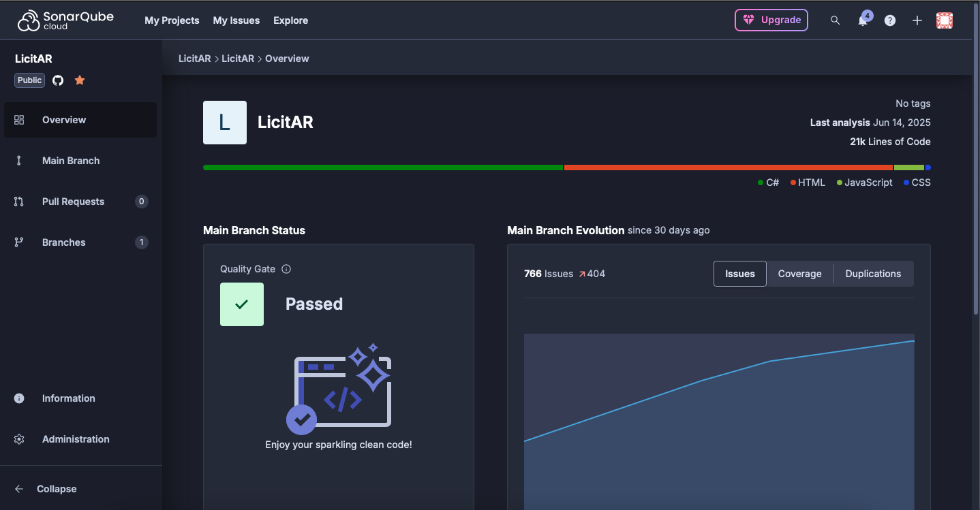This screenshot has height=510, width=980.
Task: Click the 766 Issues count
Action: pyautogui.click(x=549, y=274)
